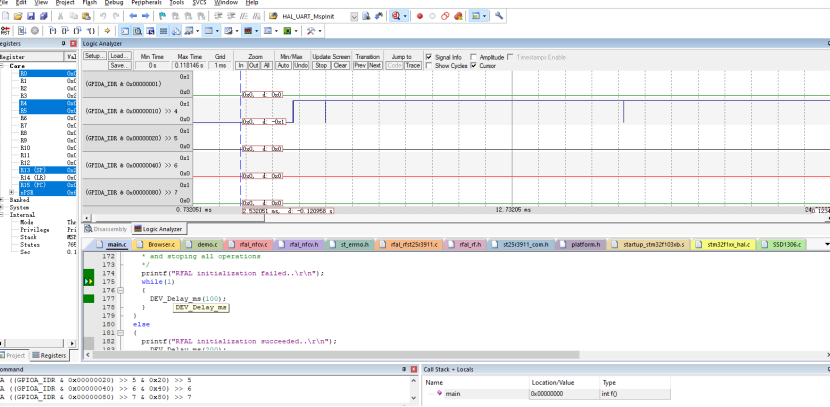Click the Step Out icon
The image size is (830, 407).
coord(78,31)
